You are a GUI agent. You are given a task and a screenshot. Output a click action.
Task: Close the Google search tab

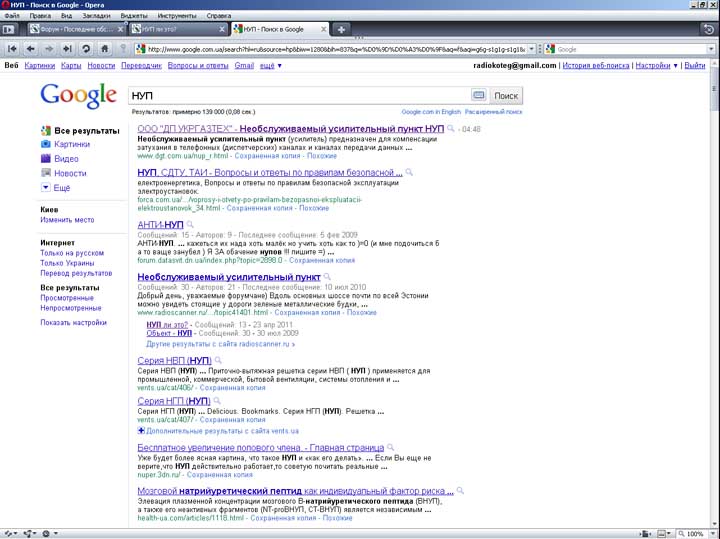tap(323, 29)
